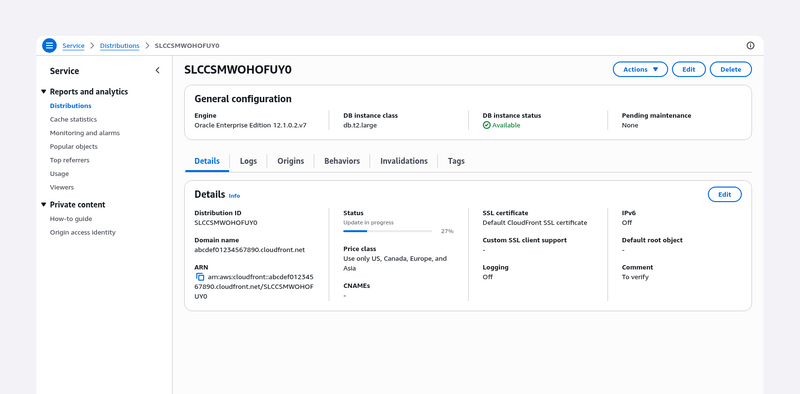Click the green Available status icon
This screenshot has width=800, height=394.
486,125
